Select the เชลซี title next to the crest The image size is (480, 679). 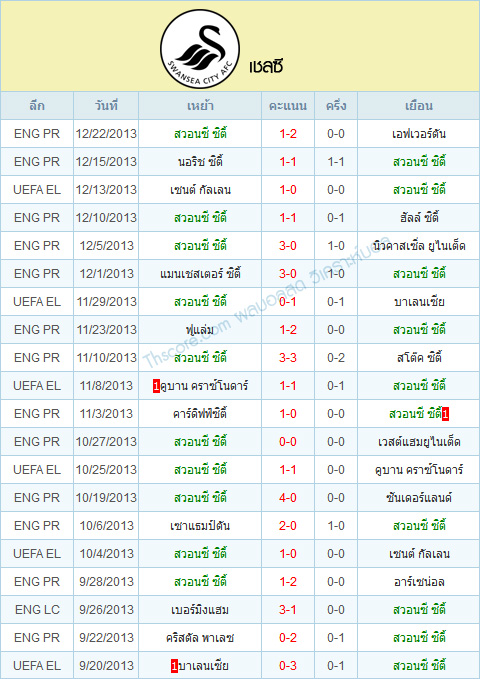[x=266, y=67]
